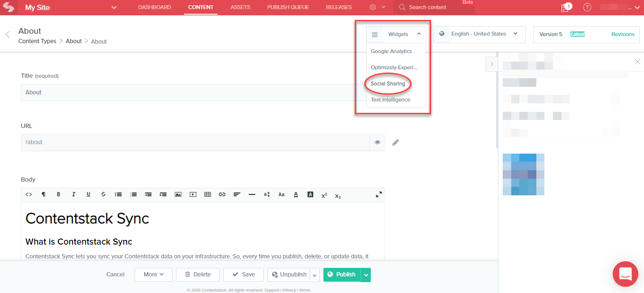Open font family Aa options

(281, 194)
